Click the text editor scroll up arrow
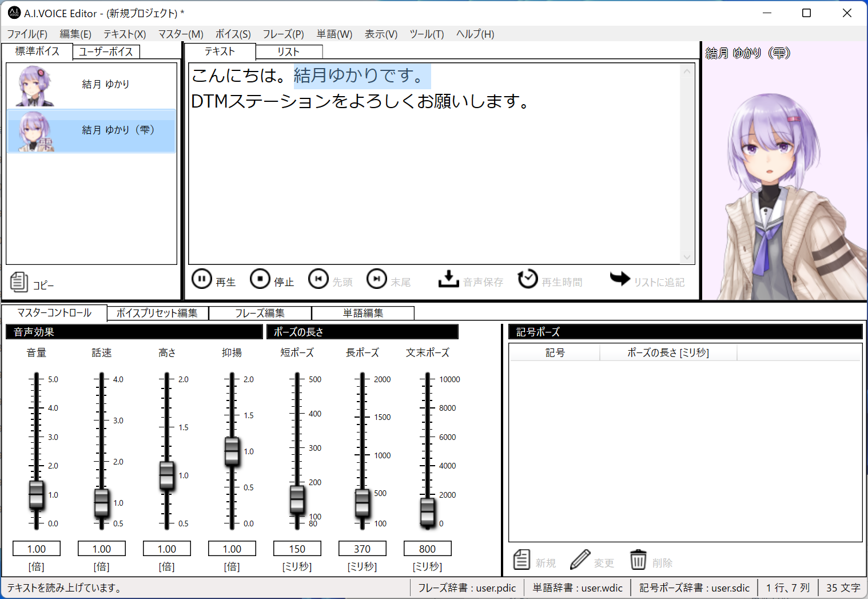This screenshot has height=599, width=868. pyautogui.click(x=687, y=71)
